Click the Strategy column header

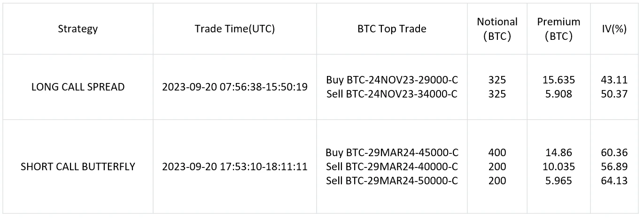(x=78, y=29)
